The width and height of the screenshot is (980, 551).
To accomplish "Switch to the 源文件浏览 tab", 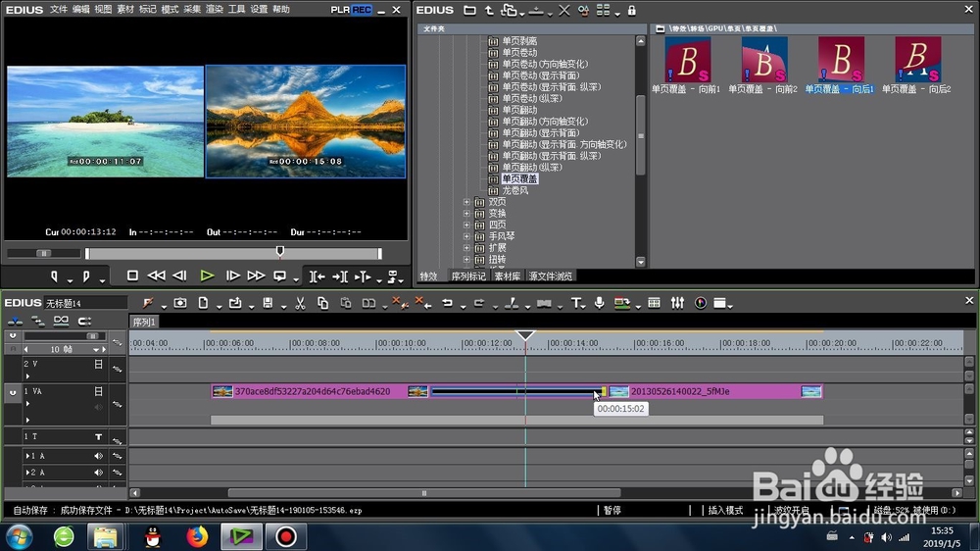I will [550, 275].
